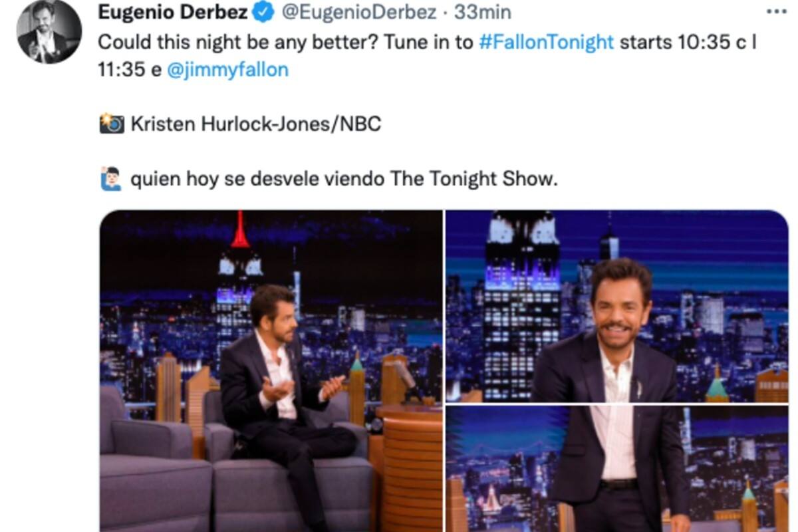798x532 pixels.
Task: Open bottom-right photo of Derbez leaning forward
Action: tap(617, 469)
